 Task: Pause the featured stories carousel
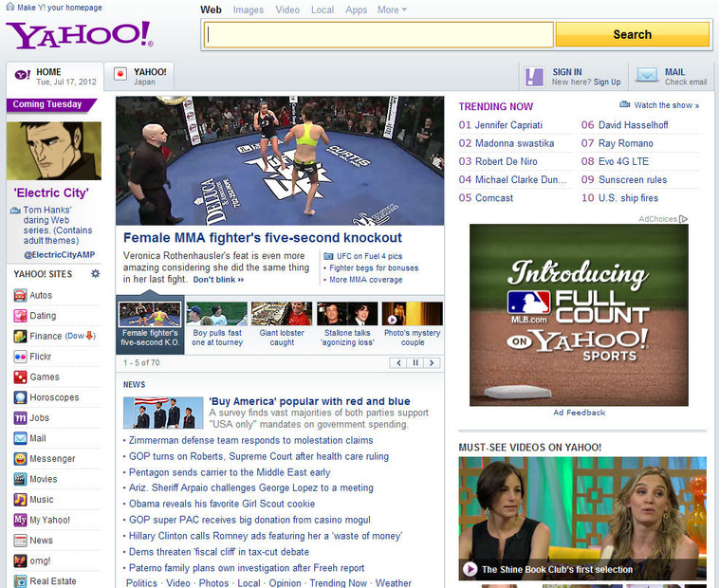point(415,363)
